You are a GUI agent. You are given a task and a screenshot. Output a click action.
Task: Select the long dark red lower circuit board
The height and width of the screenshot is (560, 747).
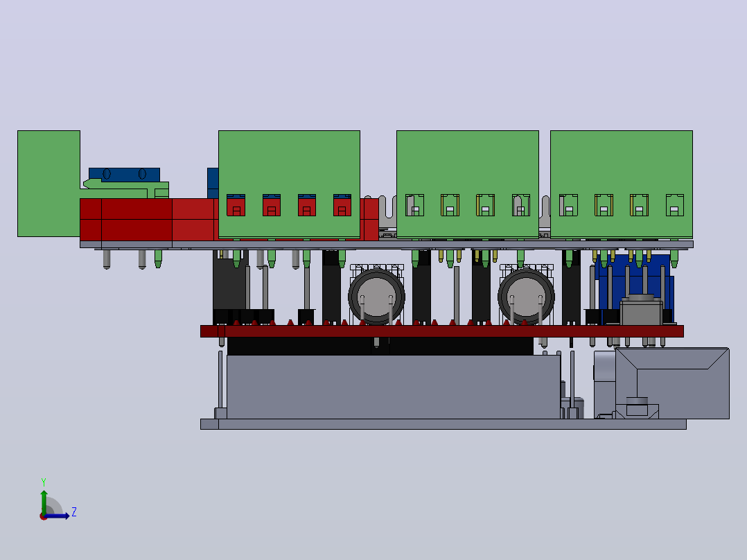click(441, 331)
